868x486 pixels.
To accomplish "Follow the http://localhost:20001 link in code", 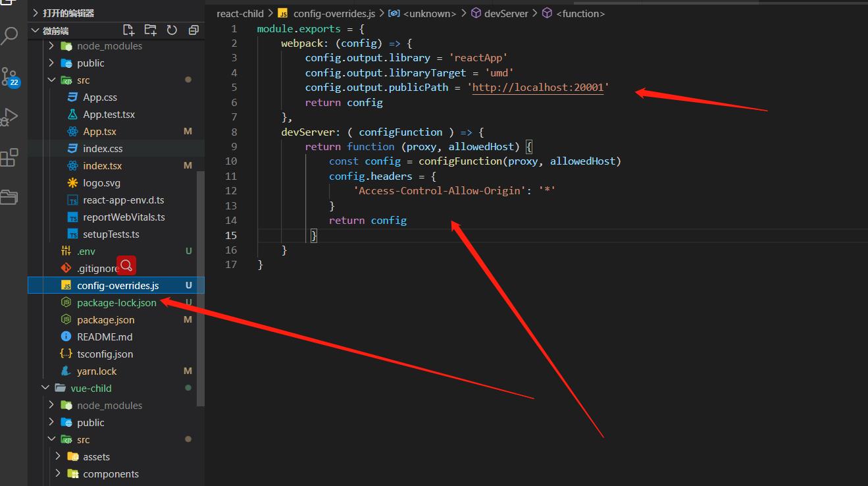I will pos(538,88).
